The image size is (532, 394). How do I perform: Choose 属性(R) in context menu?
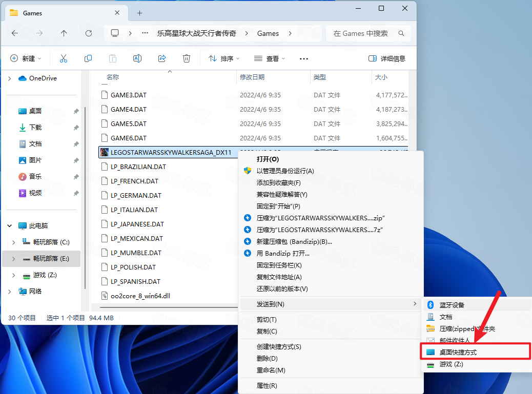(331, 385)
